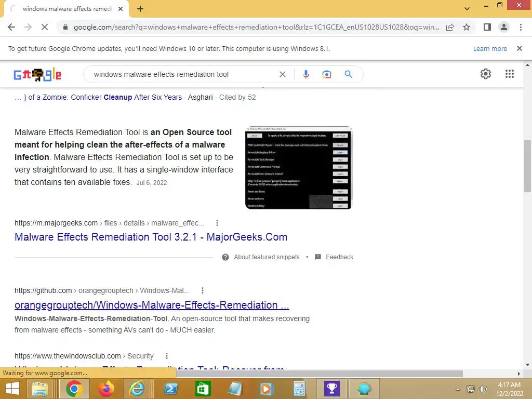Viewport: 532px width, 399px height.
Task: Click the forward navigation arrow
Action: (28, 27)
